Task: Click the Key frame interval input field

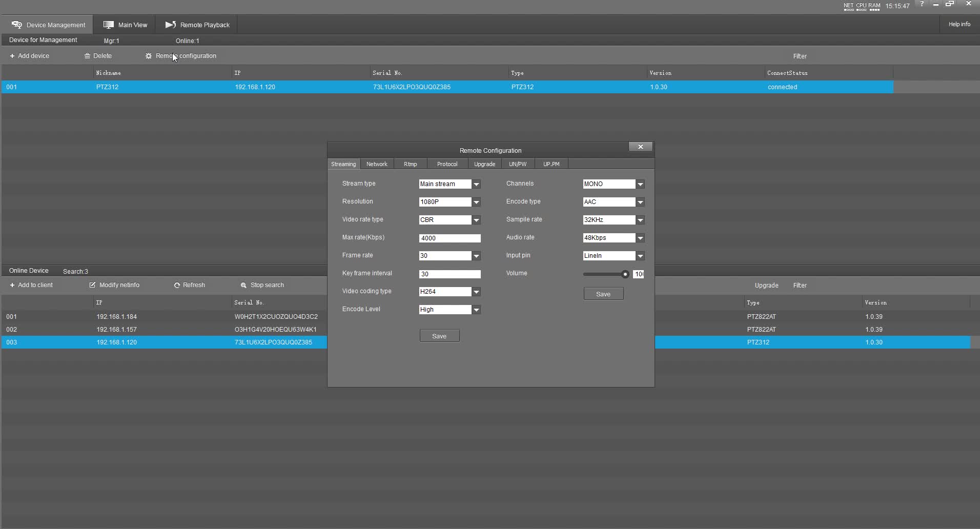Action: pos(450,274)
